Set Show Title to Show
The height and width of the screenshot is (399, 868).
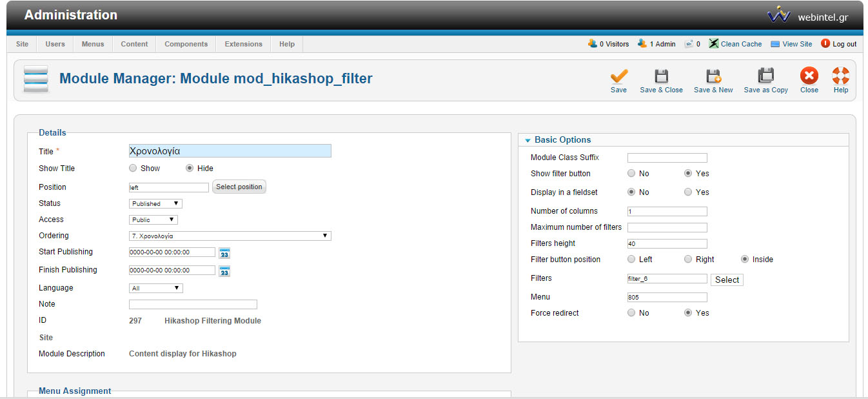coord(133,169)
